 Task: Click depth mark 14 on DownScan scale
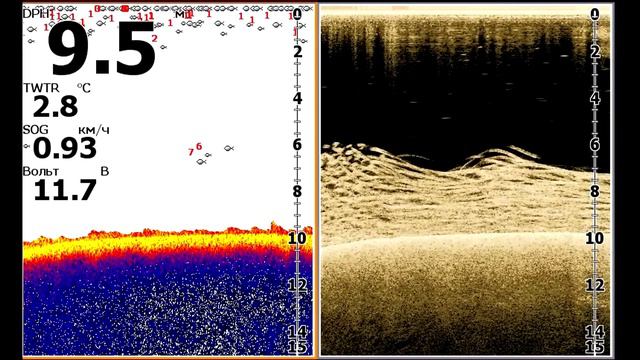(x=595, y=331)
